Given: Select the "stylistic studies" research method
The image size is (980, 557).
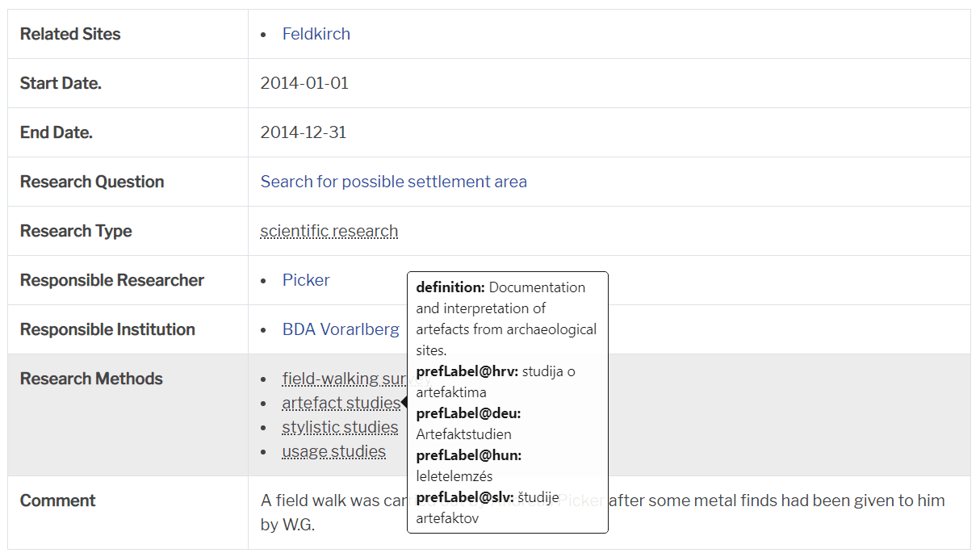Looking at the screenshot, I should tap(340, 427).
